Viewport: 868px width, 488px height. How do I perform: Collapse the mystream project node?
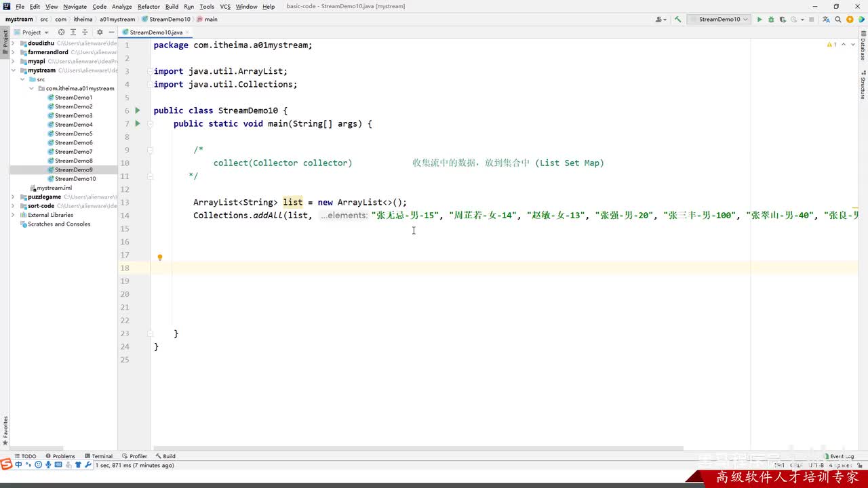pos(14,70)
